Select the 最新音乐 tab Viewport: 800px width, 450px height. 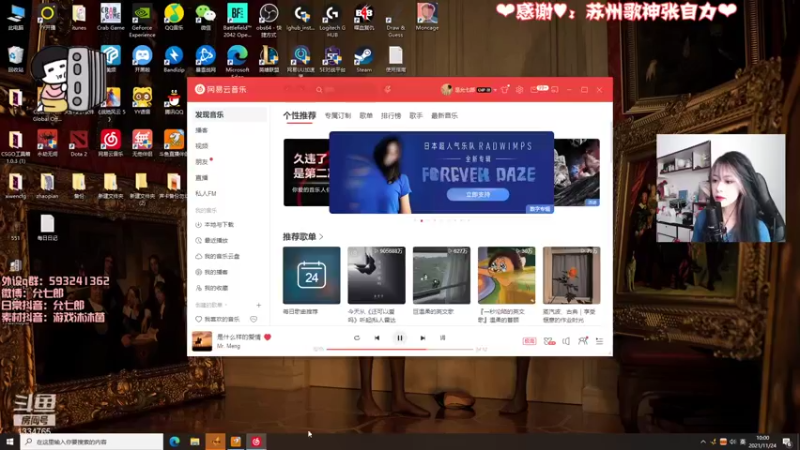coord(444,116)
